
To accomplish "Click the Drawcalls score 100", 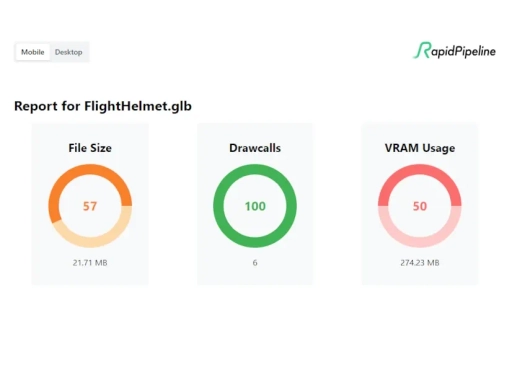I will tap(255, 206).
